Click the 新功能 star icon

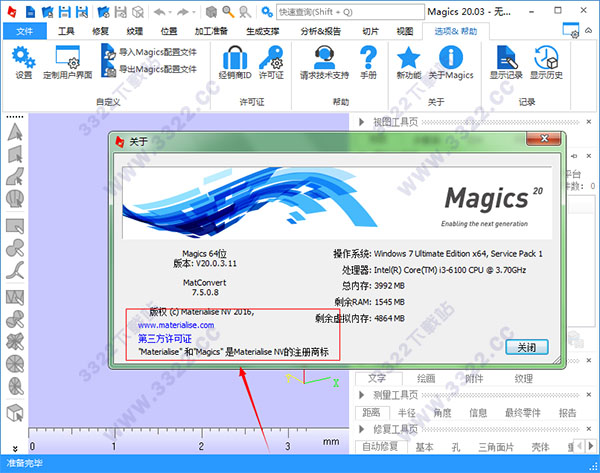tap(409, 57)
